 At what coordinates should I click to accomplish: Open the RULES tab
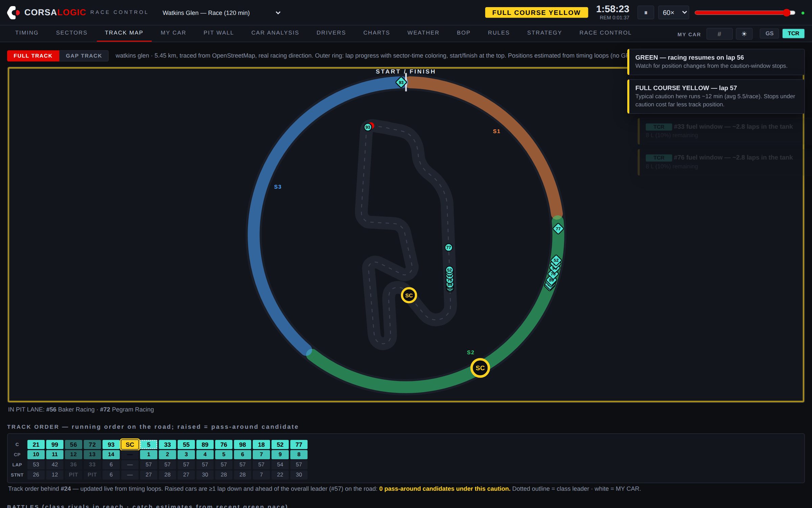click(499, 33)
